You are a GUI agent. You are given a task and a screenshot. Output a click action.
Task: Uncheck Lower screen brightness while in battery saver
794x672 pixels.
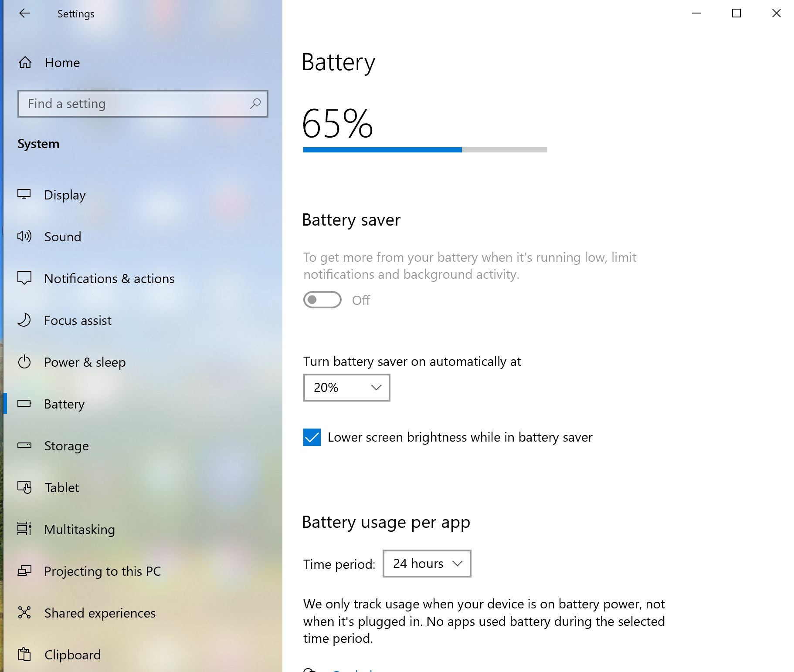312,437
